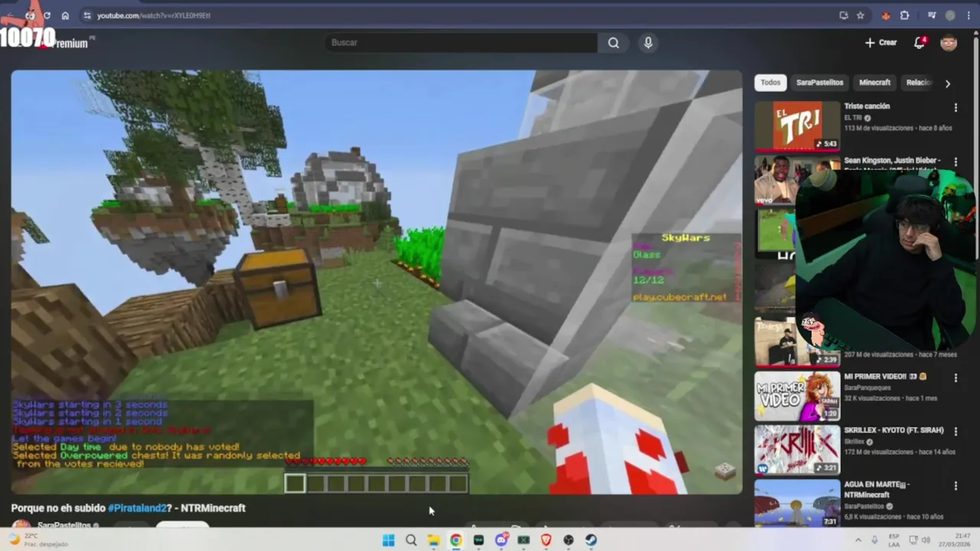Reload the page with the browser refresh icon

(47, 15)
